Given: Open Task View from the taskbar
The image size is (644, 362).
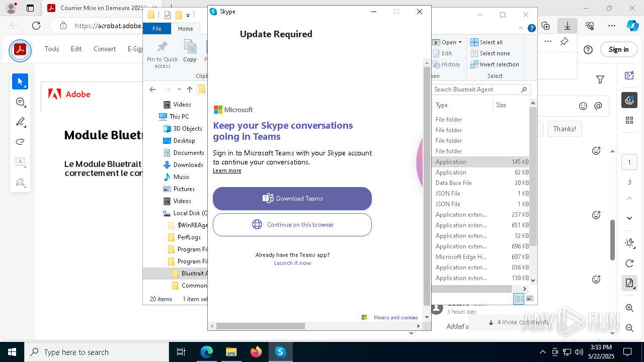Looking at the screenshot, I should tap(182, 352).
